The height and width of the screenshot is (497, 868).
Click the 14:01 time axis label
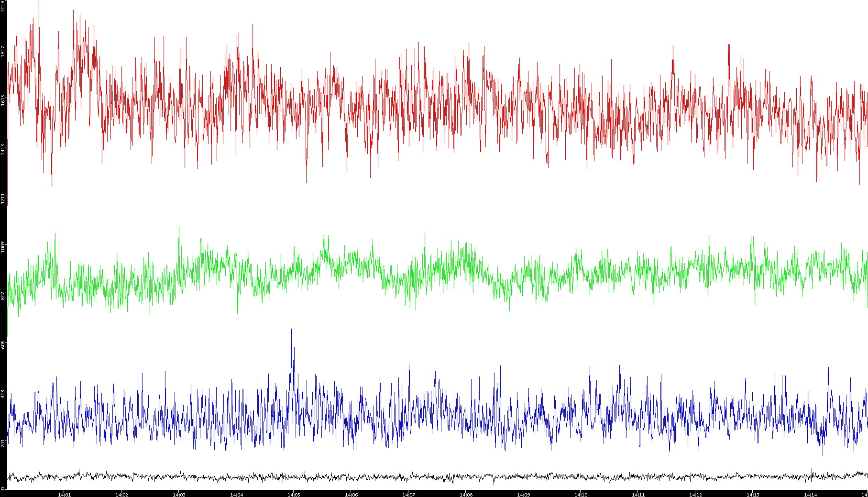click(64, 495)
